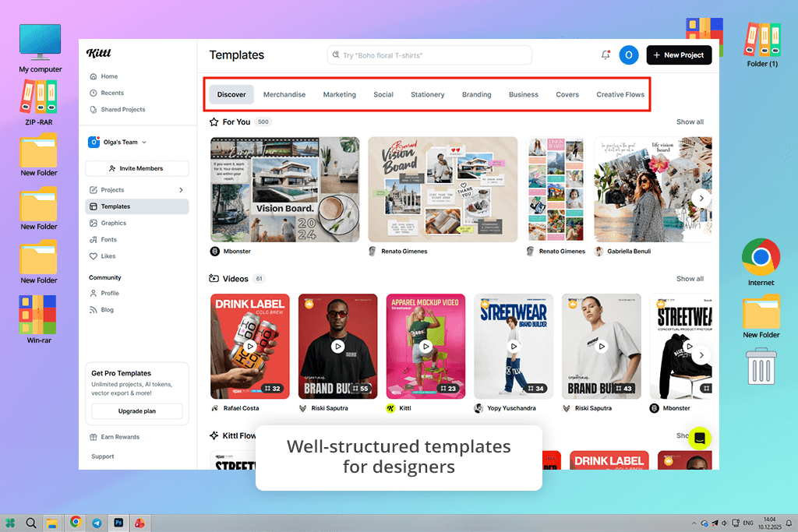Play the Drink Label video by Rafael Costa
This screenshot has height=532, width=798.
coord(250,347)
